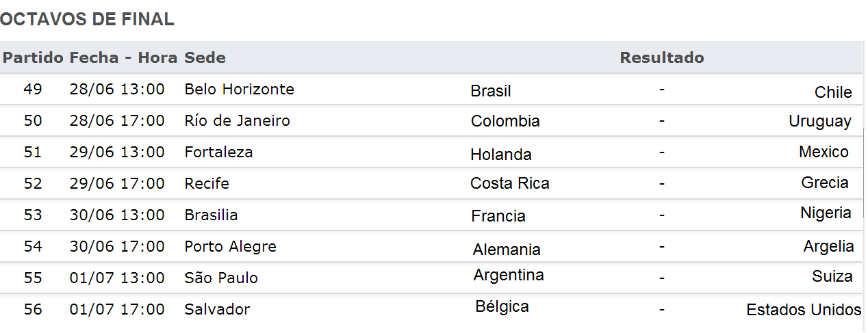Select the Fecha - Hora column header
This screenshot has width=868, height=333.
click(x=123, y=57)
